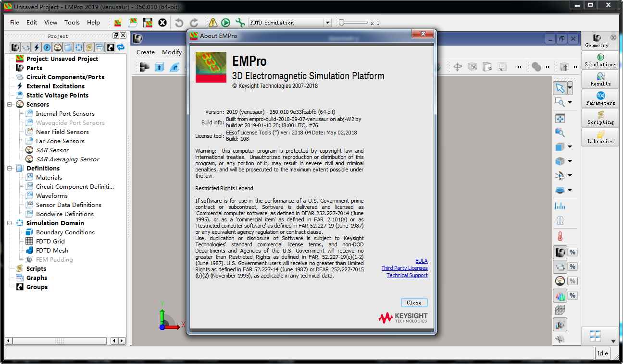Image resolution: width=623 pixels, height=364 pixels.
Task: Click the Undo arrow icon
Action: point(179,23)
